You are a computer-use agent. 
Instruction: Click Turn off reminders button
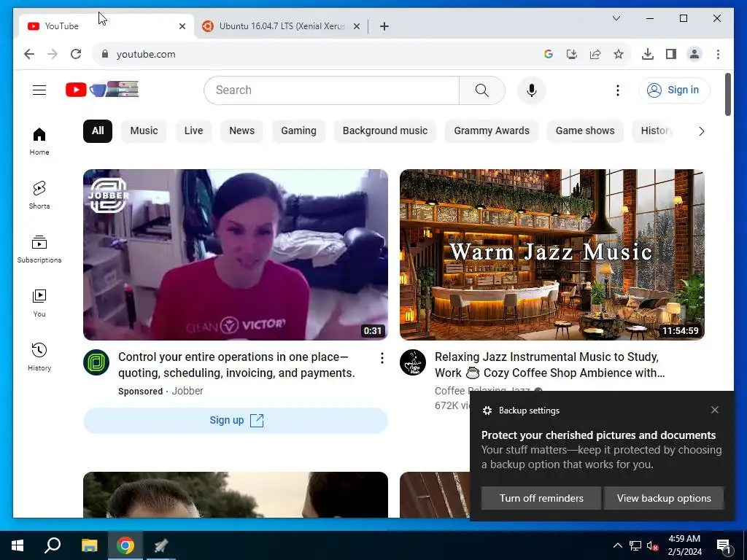click(x=541, y=498)
